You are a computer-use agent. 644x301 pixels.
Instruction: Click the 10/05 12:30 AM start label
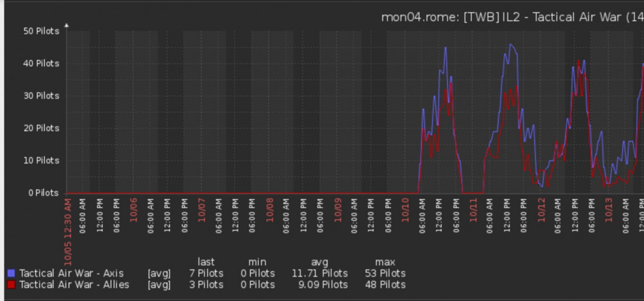tap(68, 232)
